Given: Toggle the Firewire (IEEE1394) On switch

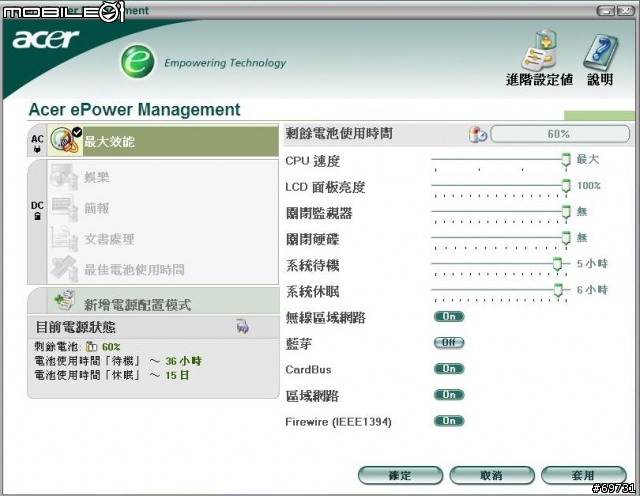Looking at the screenshot, I should [x=449, y=421].
